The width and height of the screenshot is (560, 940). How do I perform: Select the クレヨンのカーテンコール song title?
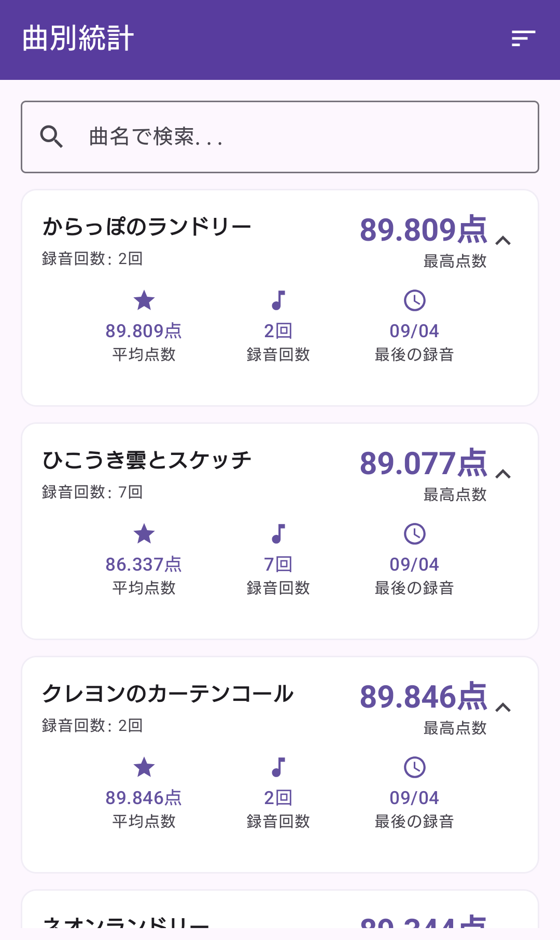point(168,694)
